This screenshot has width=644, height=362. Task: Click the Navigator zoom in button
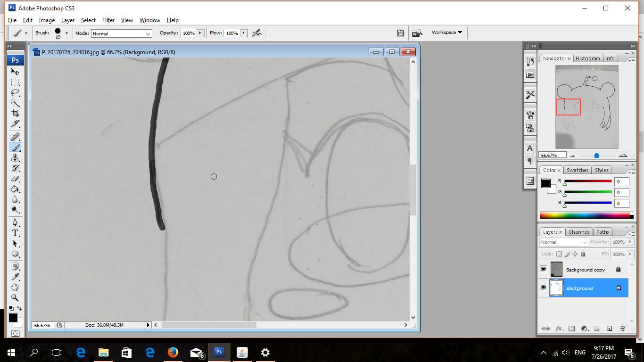tap(623, 156)
